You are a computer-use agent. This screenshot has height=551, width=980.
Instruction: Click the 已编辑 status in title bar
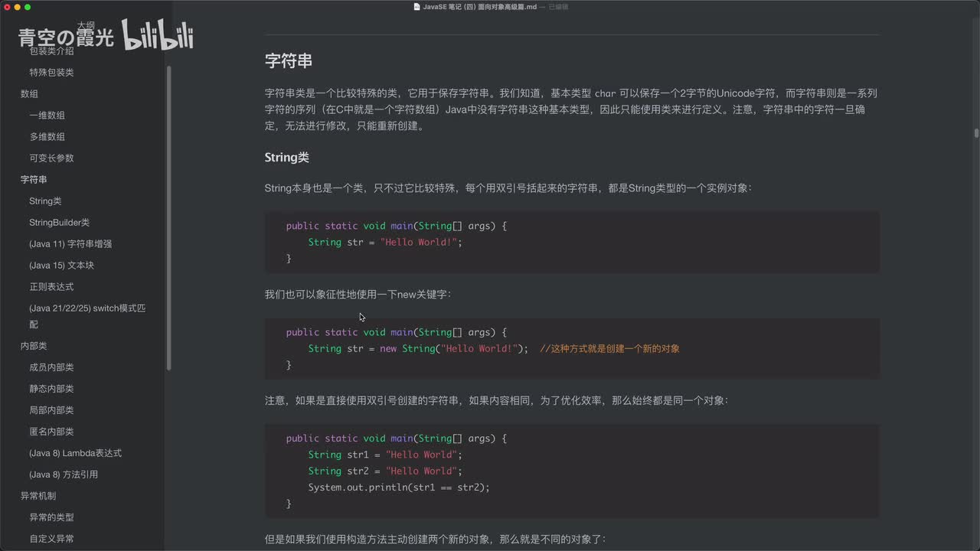[x=558, y=6]
